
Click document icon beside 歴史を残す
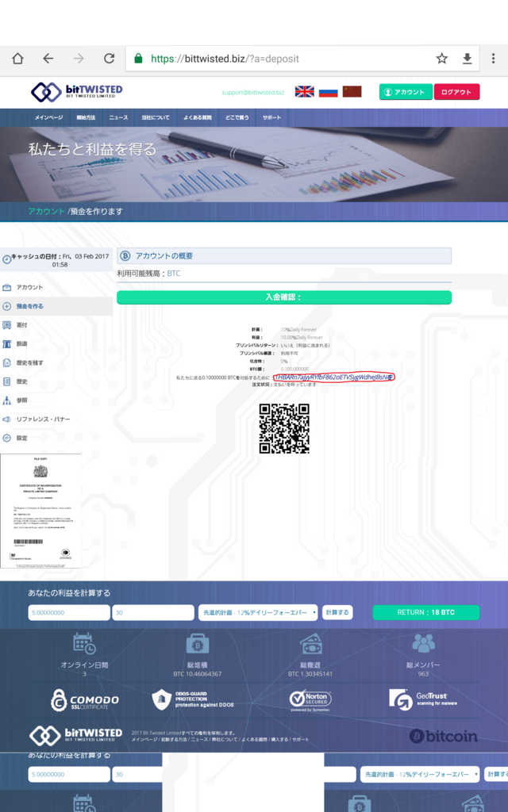[x=6, y=362]
